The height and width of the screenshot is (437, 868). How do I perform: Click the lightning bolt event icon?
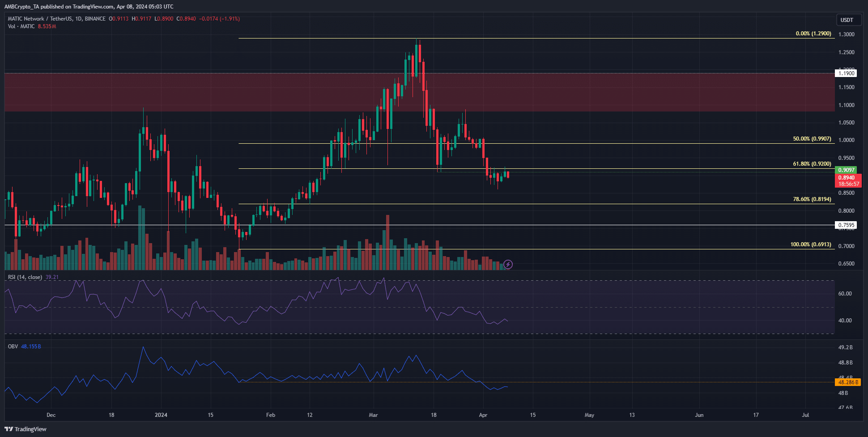[508, 265]
